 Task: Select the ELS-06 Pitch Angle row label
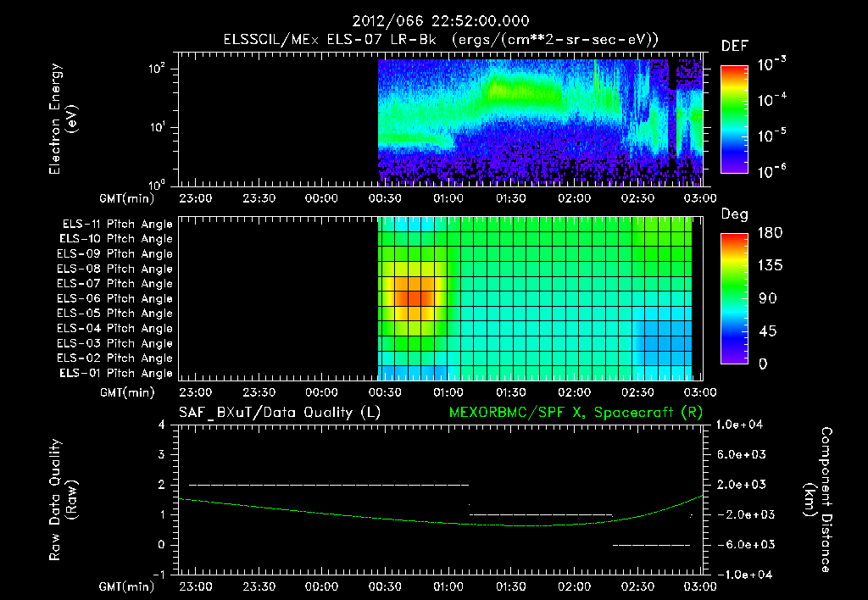[x=114, y=299]
